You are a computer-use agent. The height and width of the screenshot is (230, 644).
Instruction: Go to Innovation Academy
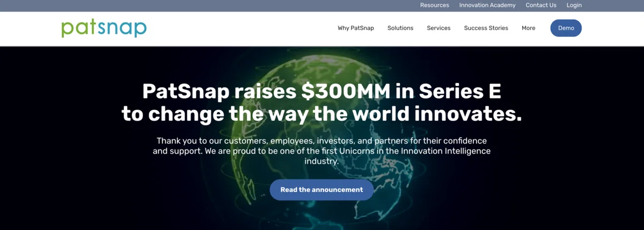point(487,5)
